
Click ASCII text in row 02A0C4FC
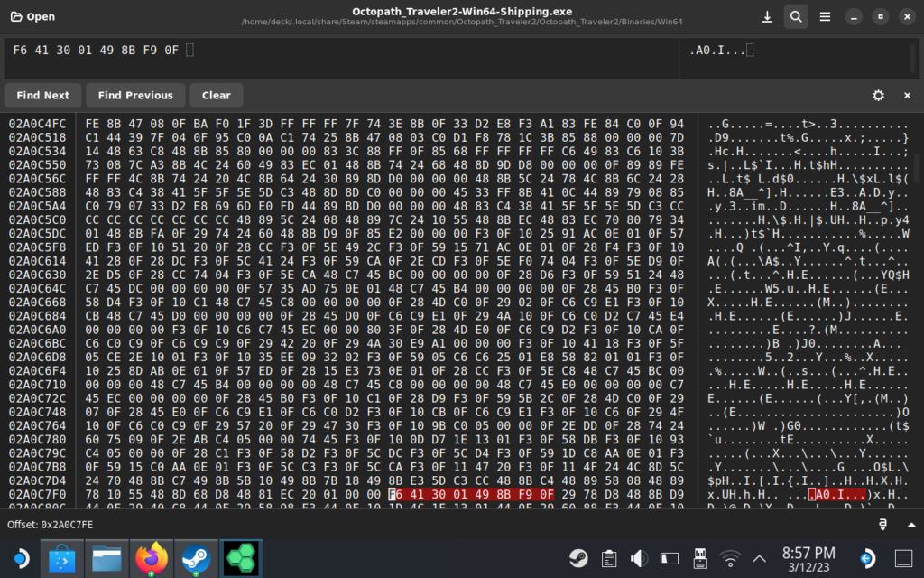(x=808, y=124)
